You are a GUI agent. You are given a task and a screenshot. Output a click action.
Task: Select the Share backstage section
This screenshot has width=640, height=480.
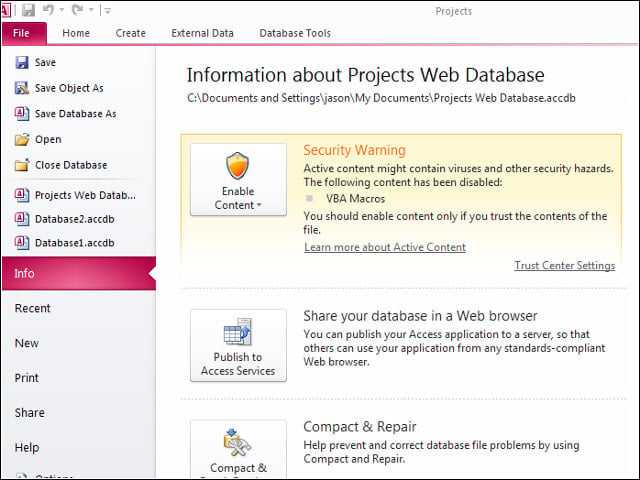(x=30, y=413)
